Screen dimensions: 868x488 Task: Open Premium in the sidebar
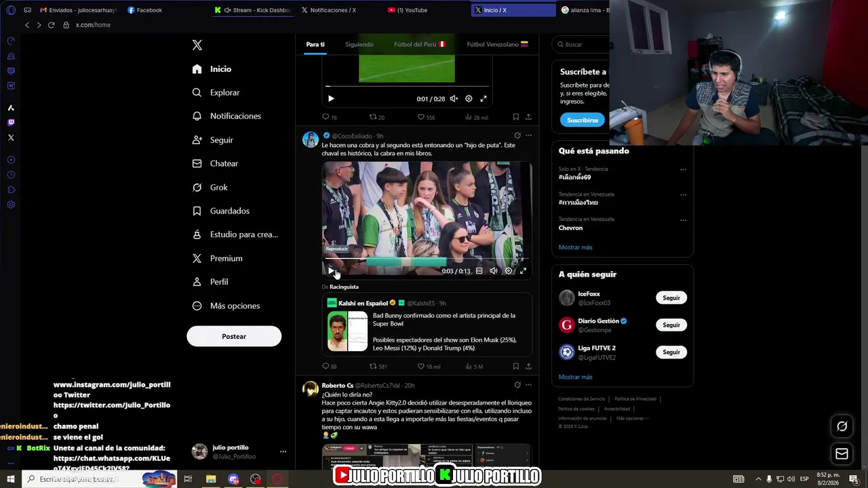[217, 258]
